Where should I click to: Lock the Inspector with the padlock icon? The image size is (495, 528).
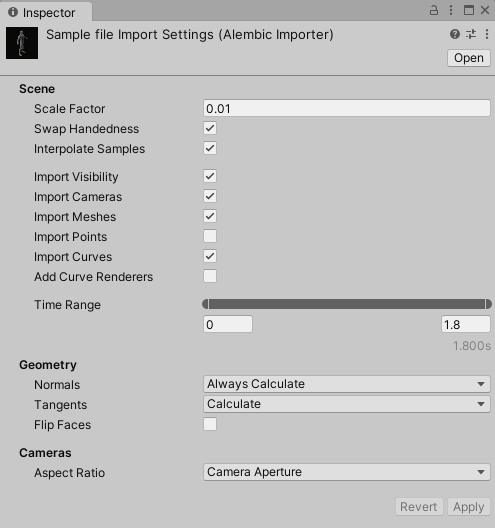coord(434,10)
